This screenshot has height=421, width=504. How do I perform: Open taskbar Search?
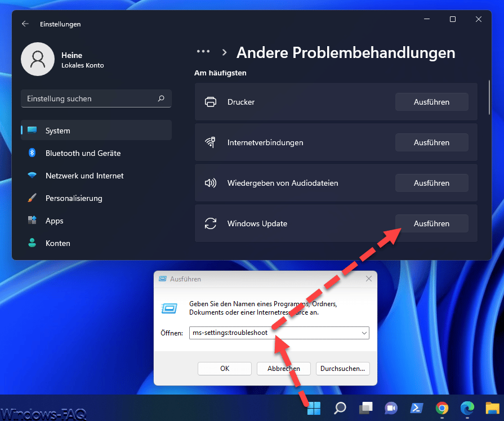pyautogui.click(x=340, y=408)
